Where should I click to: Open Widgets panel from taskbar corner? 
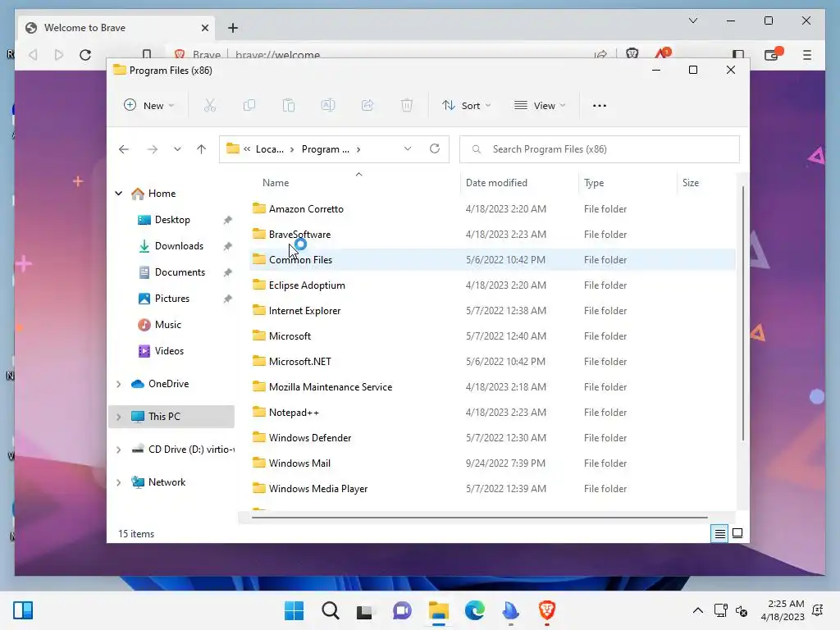pyautogui.click(x=23, y=610)
